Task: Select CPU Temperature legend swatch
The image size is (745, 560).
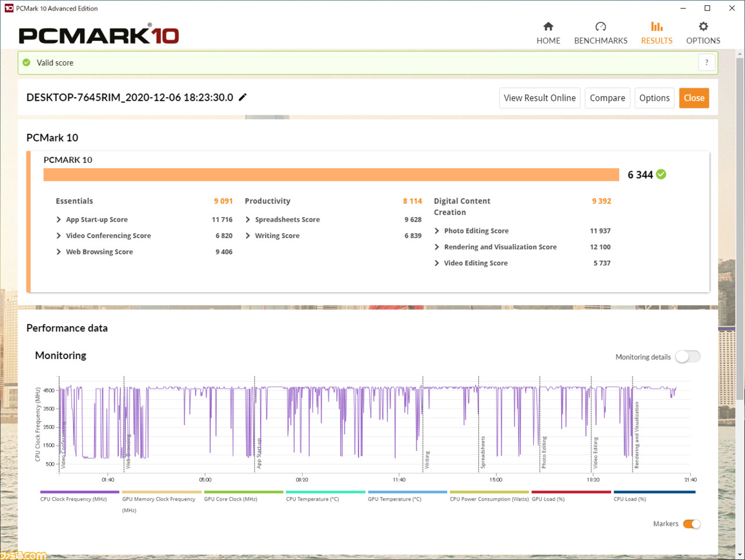Action: [x=326, y=492]
